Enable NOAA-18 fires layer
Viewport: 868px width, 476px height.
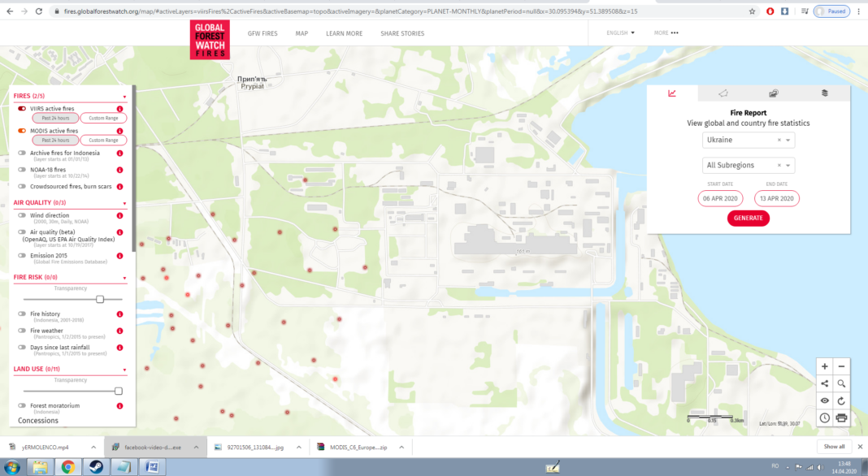[x=22, y=170]
